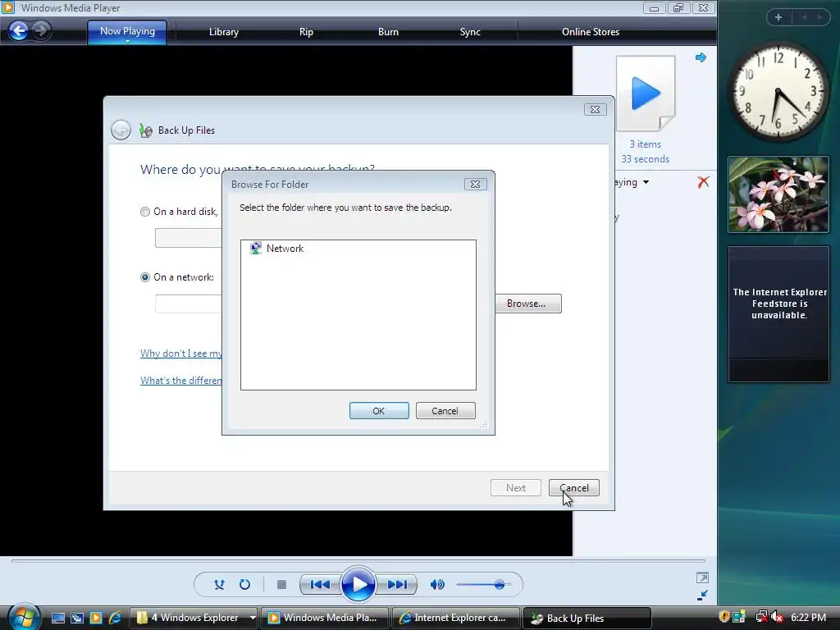Click the analog clock gadget

point(778,92)
